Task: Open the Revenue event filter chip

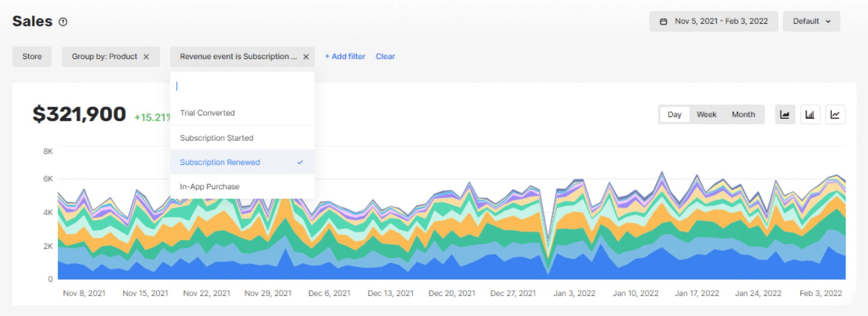Action: (238, 56)
